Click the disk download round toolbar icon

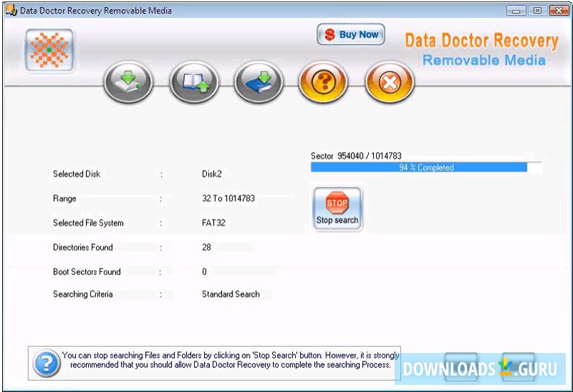[128, 82]
